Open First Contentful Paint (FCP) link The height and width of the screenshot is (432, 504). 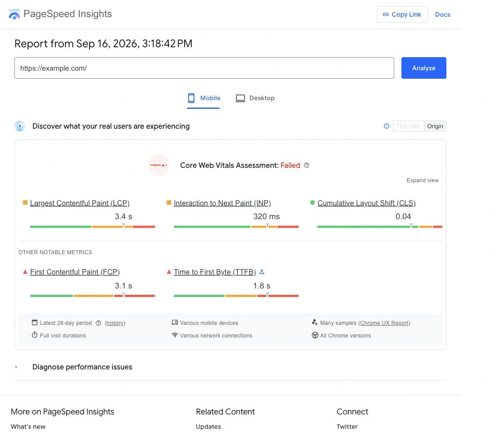pyautogui.click(x=75, y=272)
